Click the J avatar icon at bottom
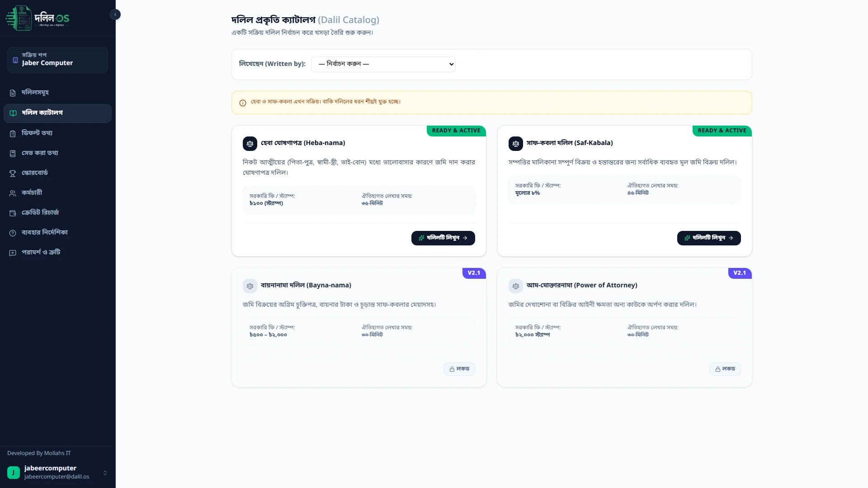 click(14, 473)
